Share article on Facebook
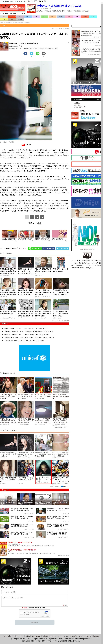 (25, 53)
